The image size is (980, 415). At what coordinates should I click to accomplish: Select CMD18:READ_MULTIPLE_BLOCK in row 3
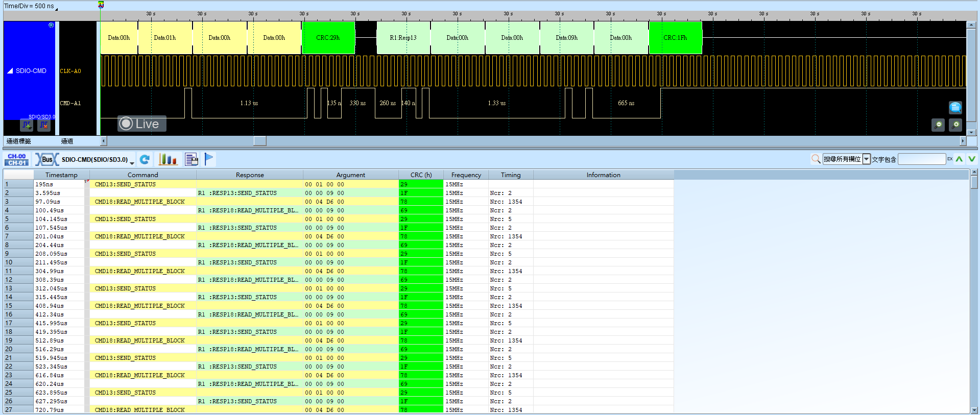[140, 202]
